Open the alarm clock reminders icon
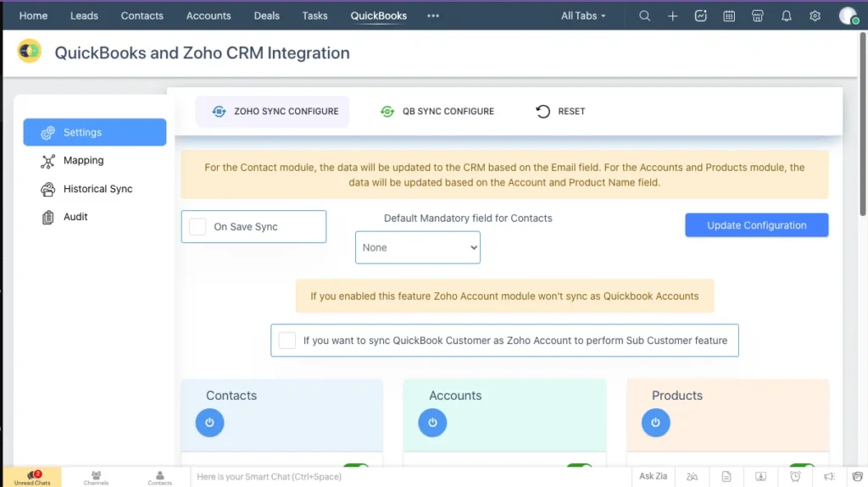 click(795, 477)
